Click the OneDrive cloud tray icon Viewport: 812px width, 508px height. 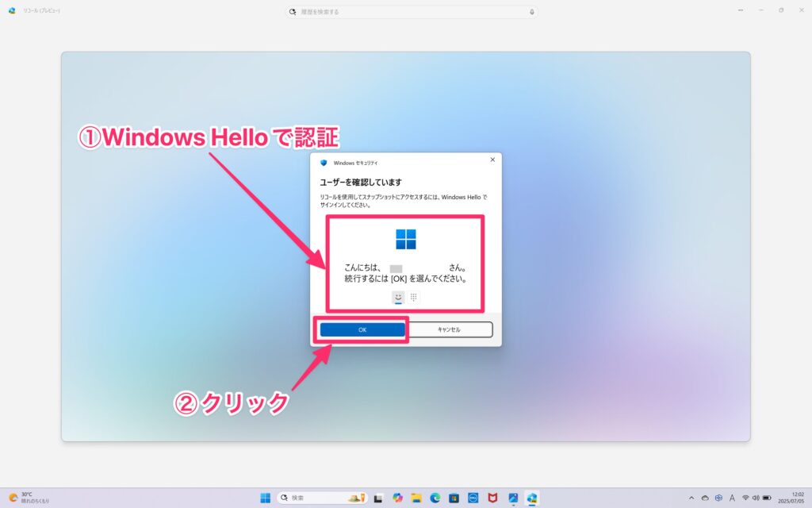click(x=705, y=498)
